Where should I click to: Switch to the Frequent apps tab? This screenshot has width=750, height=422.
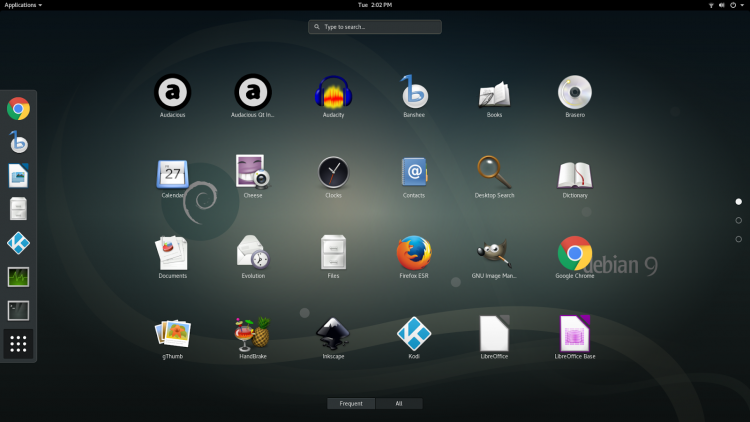(351, 403)
